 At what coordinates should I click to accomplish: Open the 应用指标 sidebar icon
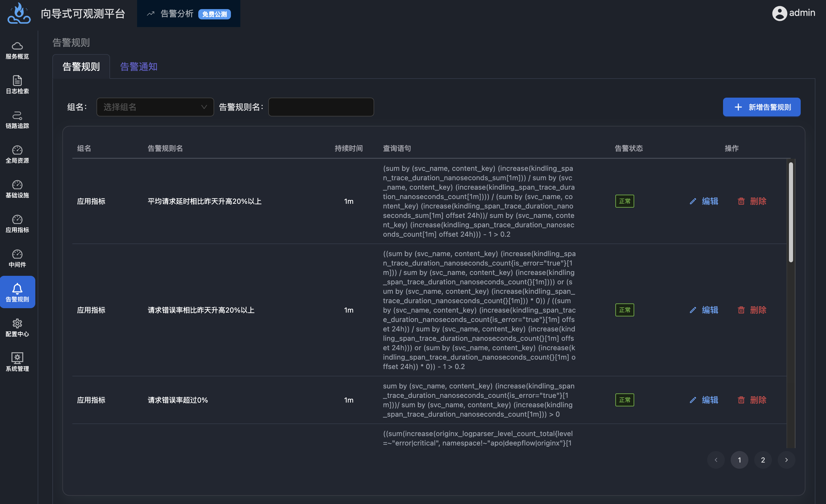17,219
